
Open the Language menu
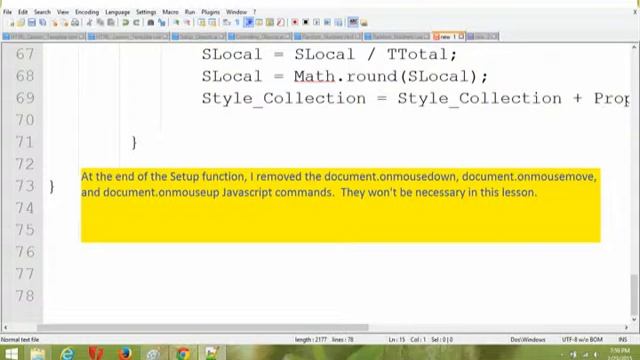[117, 12]
